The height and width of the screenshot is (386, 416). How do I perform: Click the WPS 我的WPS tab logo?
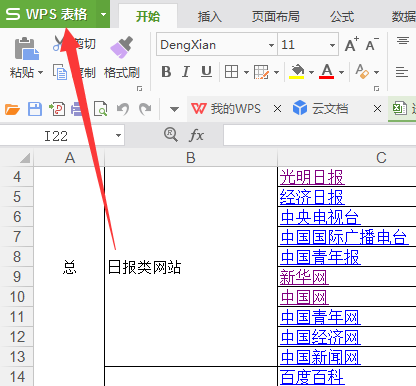click(199, 109)
